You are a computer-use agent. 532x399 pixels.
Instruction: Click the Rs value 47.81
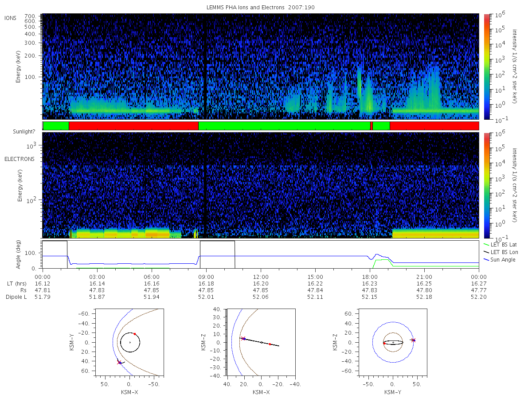point(43,290)
